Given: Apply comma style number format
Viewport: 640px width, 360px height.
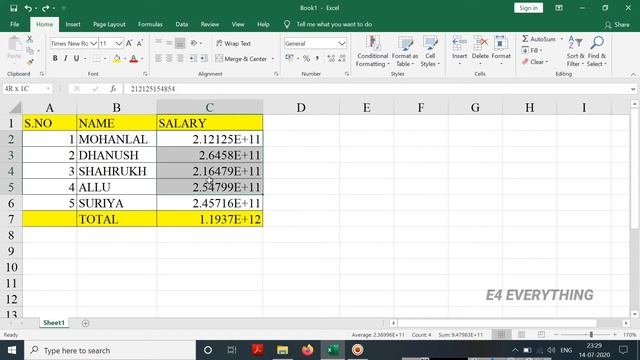Looking at the screenshot, I should pos(317,59).
